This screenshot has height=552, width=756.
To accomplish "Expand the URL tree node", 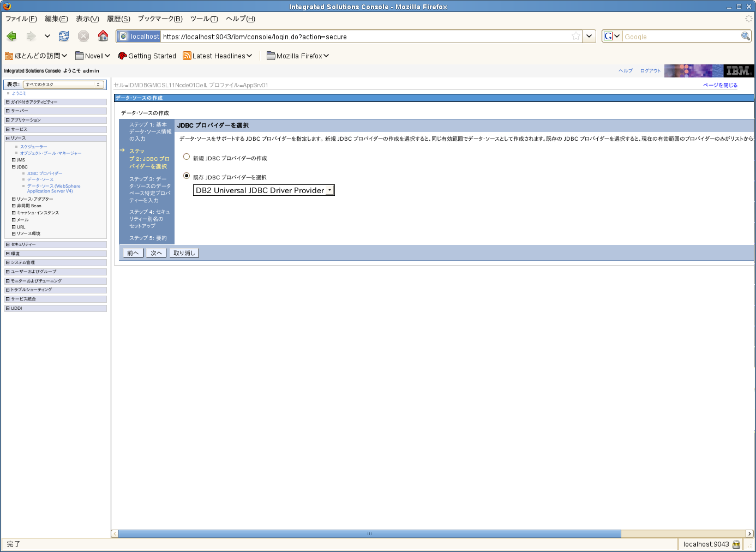I will point(14,227).
